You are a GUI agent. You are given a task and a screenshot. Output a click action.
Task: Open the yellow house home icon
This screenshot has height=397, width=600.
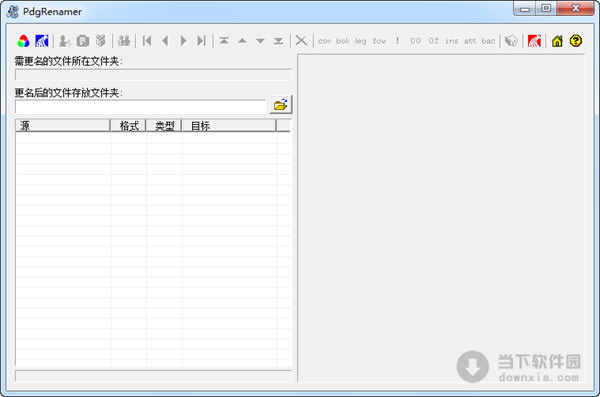click(557, 41)
